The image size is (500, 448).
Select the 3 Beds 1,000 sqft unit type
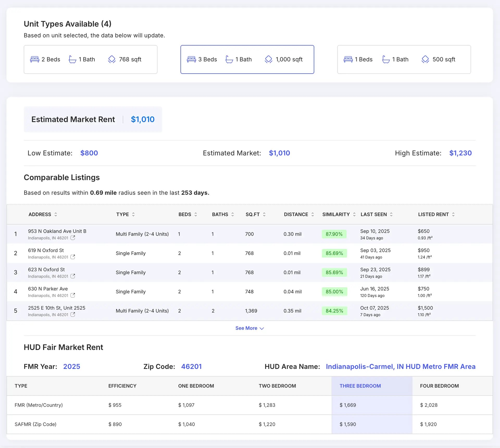pos(247,59)
